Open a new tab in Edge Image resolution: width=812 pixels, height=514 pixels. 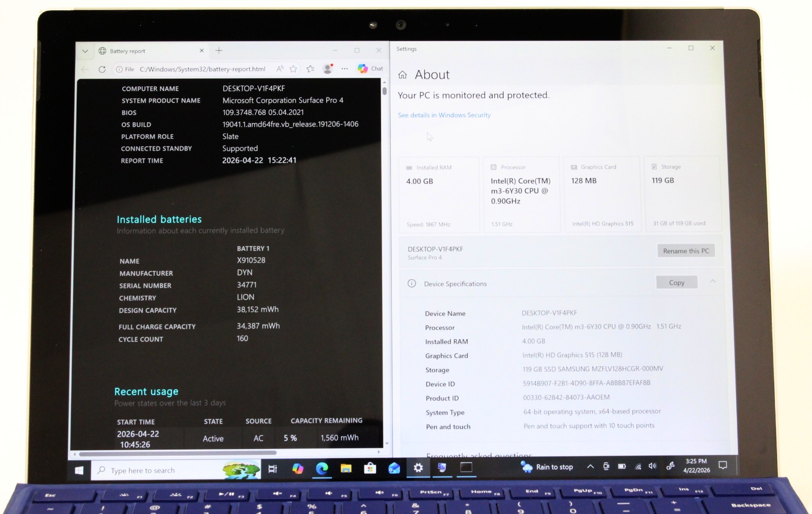click(219, 50)
